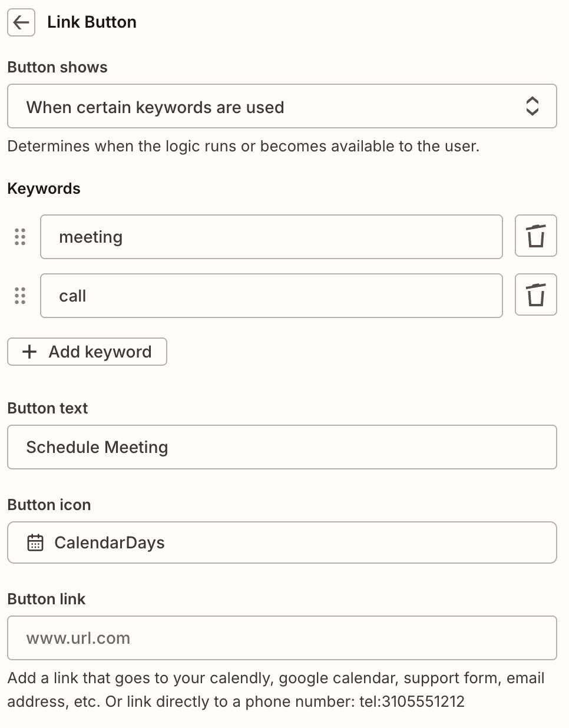The width and height of the screenshot is (569, 728).
Task: Open the Button icon picker showing CalendarDays
Action: [x=282, y=542]
